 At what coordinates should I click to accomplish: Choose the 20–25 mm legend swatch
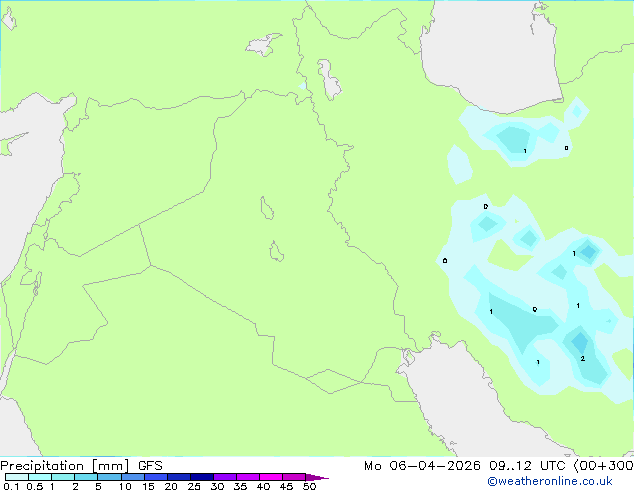click(179, 477)
